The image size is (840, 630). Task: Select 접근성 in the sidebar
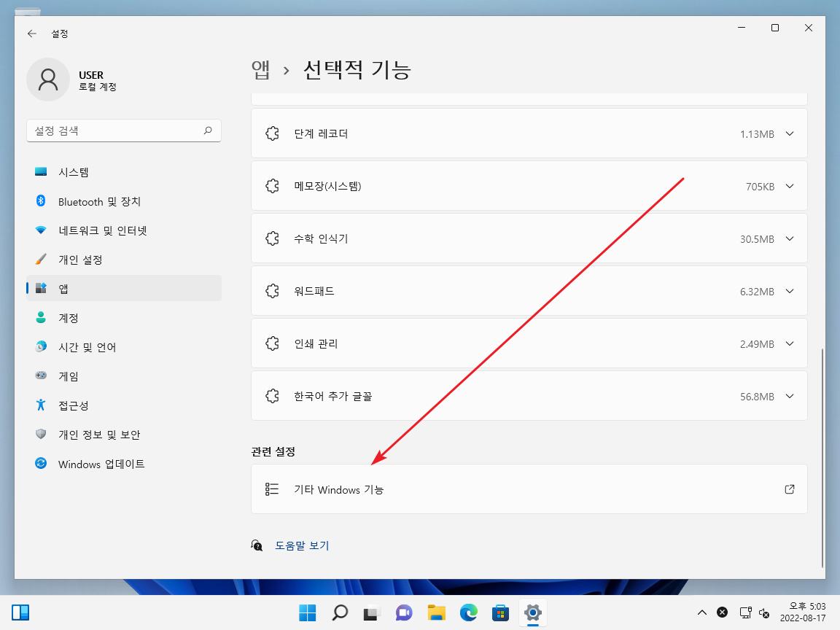tap(124, 405)
